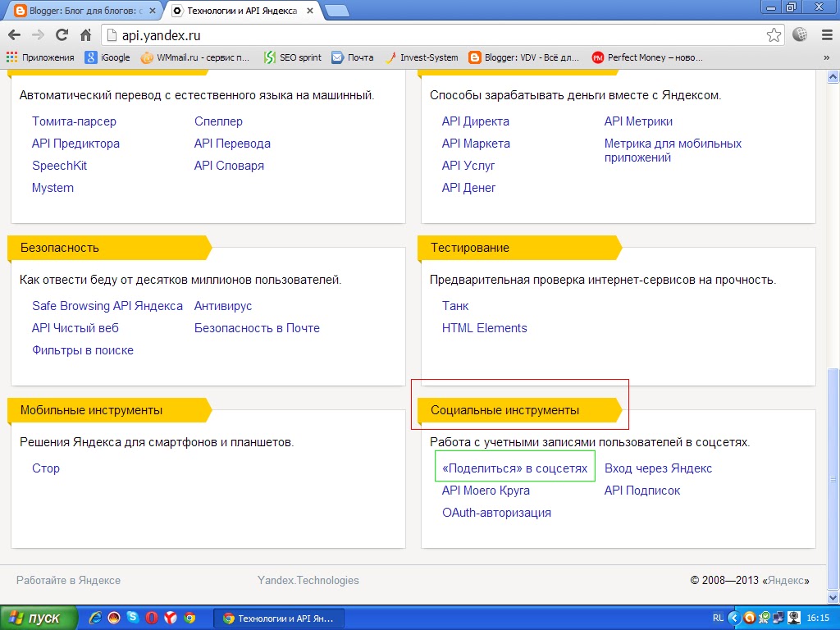Open the API Денег link
The image size is (840, 630).
(468, 188)
